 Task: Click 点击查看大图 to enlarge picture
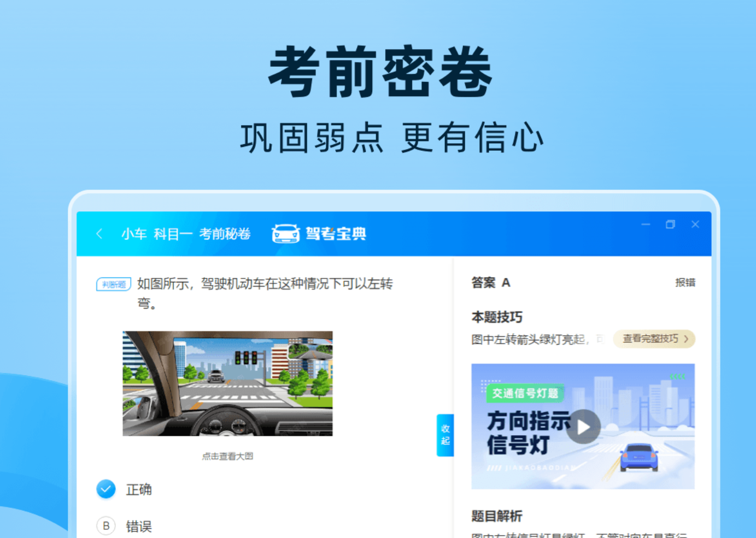227,456
